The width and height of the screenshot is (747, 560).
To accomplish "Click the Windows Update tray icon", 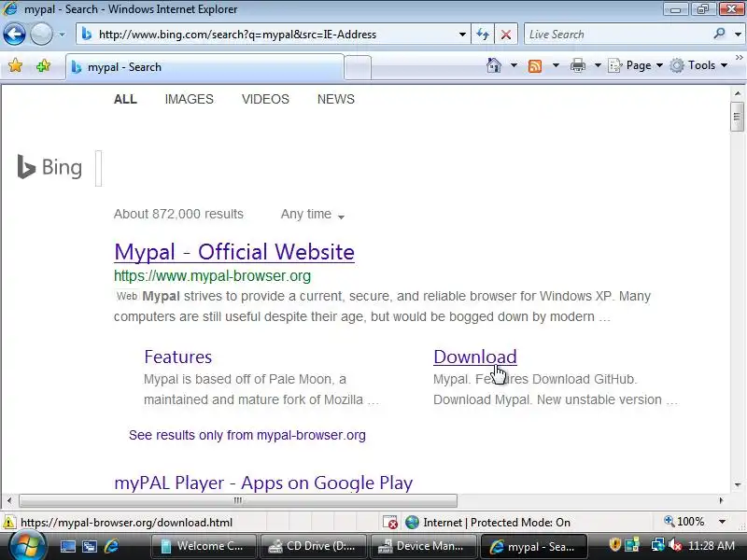I will pyautogui.click(x=632, y=544).
